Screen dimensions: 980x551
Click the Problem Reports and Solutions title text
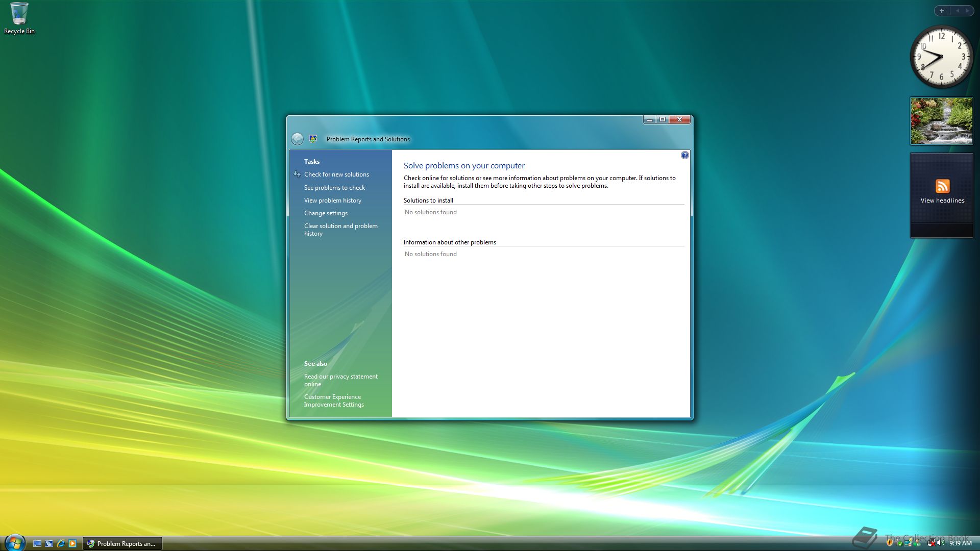(x=368, y=139)
